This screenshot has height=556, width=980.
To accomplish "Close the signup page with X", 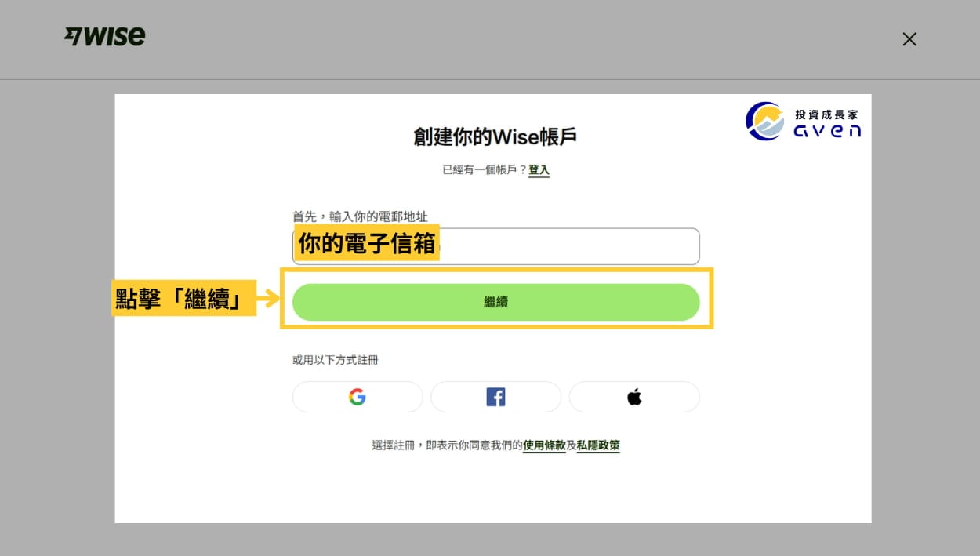I will point(909,39).
